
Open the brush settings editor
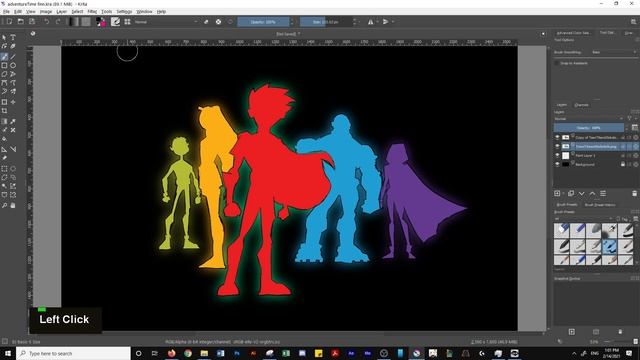116,22
